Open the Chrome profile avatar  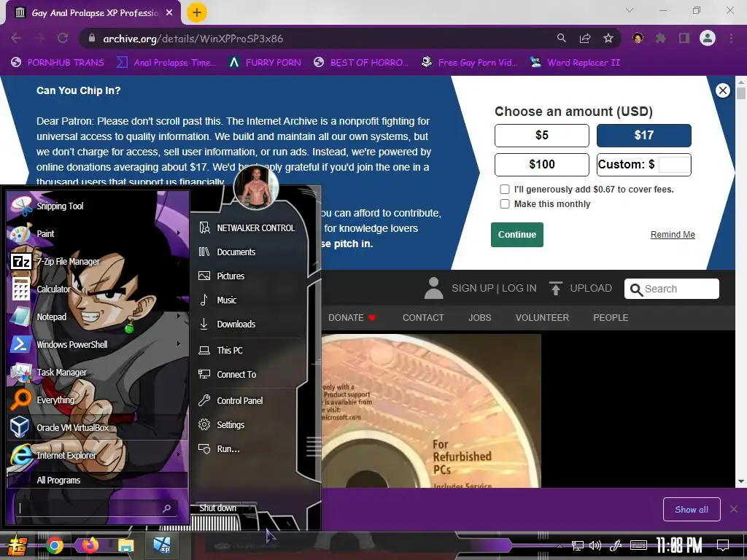tap(708, 38)
